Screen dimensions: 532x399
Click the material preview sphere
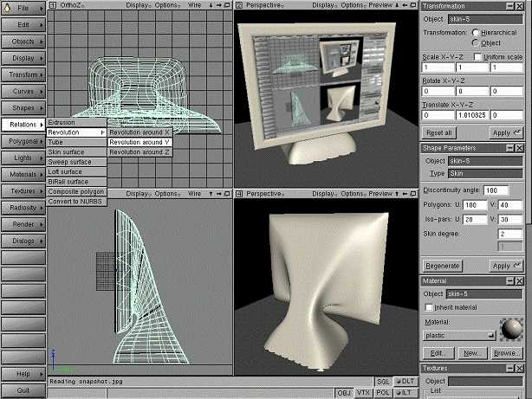(x=513, y=329)
